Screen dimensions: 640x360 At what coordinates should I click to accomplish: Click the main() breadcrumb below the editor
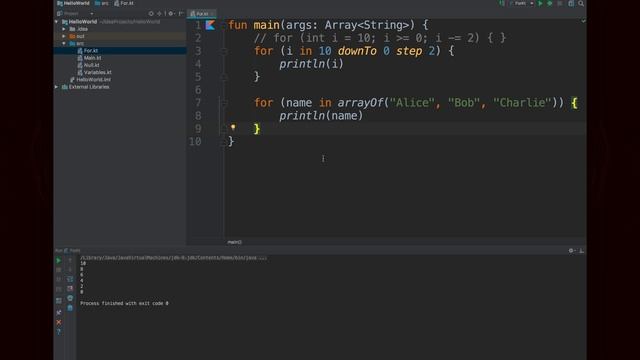coord(234,242)
